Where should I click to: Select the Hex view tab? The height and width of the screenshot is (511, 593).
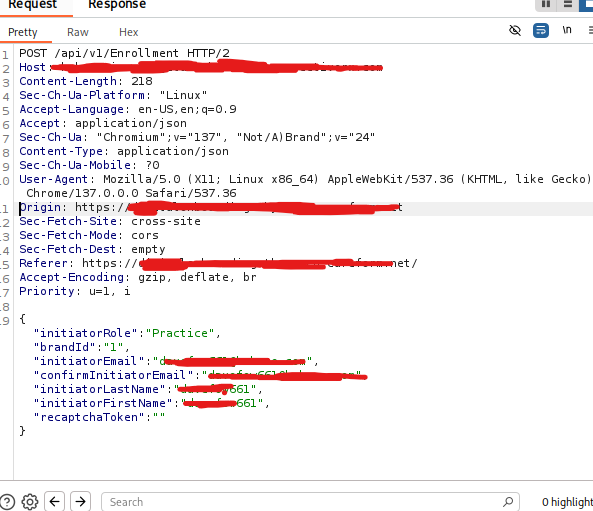(129, 32)
